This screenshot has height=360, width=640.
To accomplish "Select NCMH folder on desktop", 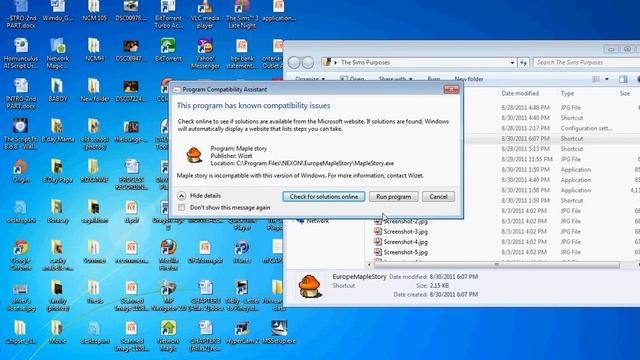I will coord(94,49).
